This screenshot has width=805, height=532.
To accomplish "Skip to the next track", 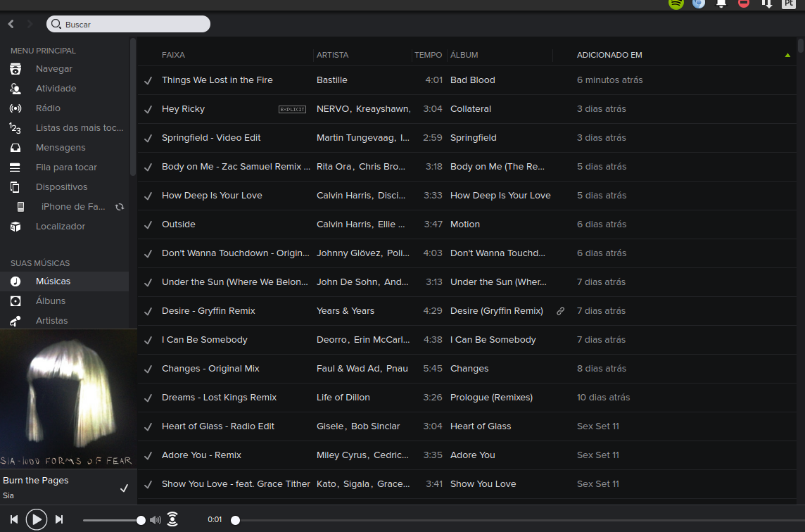I will [x=59, y=519].
